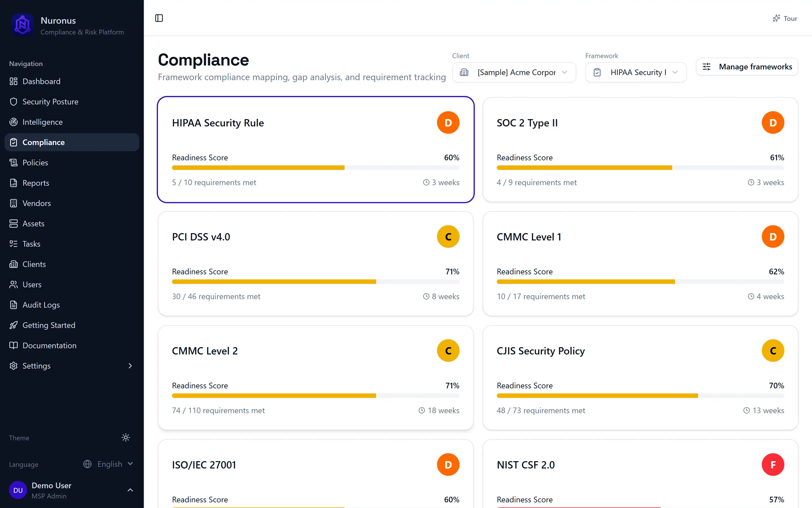This screenshot has height=508, width=812.
Task: Go to Security Posture
Action: tap(72, 102)
